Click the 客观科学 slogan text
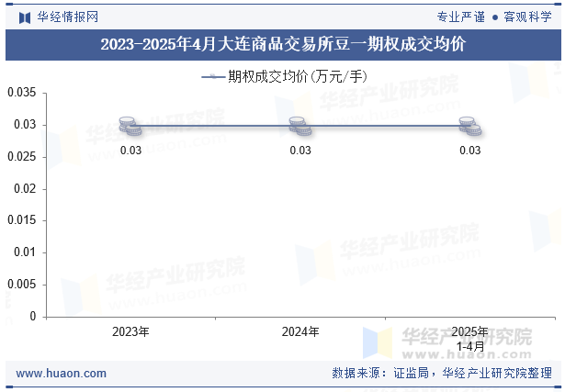 tap(527, 17)
